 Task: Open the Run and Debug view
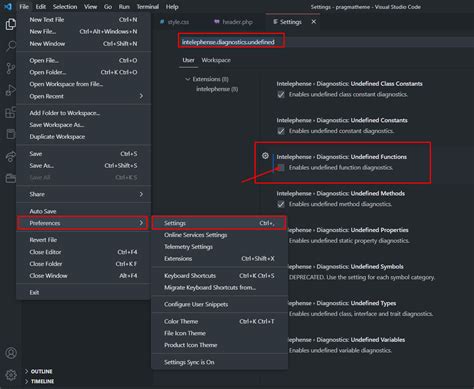[10, 90]
